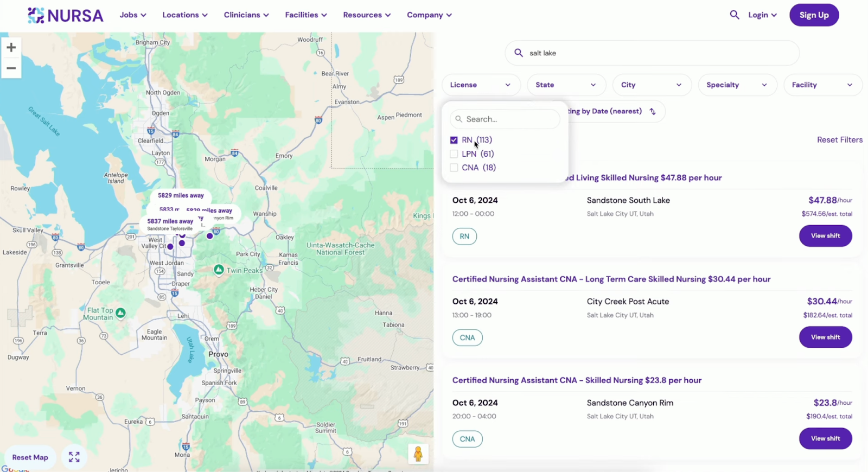This screenshot has width=868, height=472.
Task: Open the Clinicians menu
Action: [246, 15]
